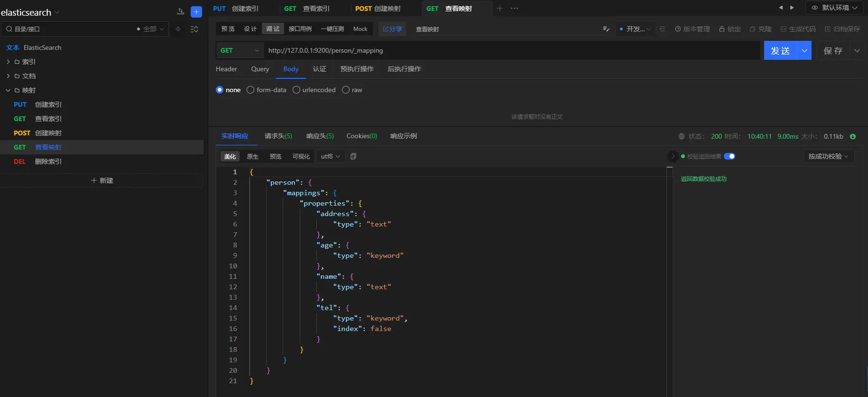Click the 发送 send button
Viewport: 868px width, 397px height.
[780, 50]
